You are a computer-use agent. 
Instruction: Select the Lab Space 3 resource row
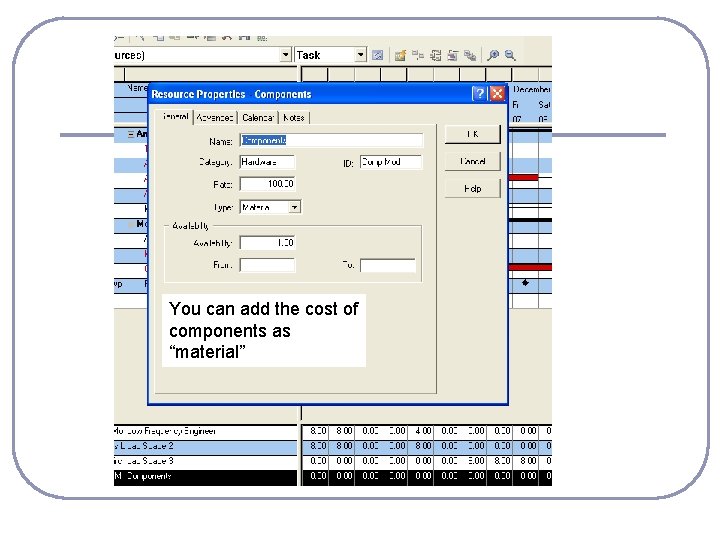(x=205, y=461)
